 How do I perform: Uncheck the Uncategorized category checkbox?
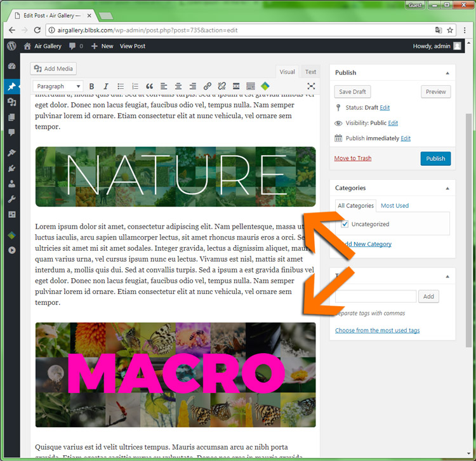[x=345, y=224]
